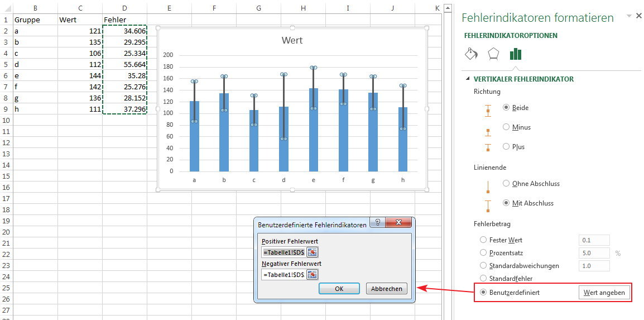The height and width of the screenshot is (320, 644).
Task: Click the Wert angeben button
Action: 604,293
